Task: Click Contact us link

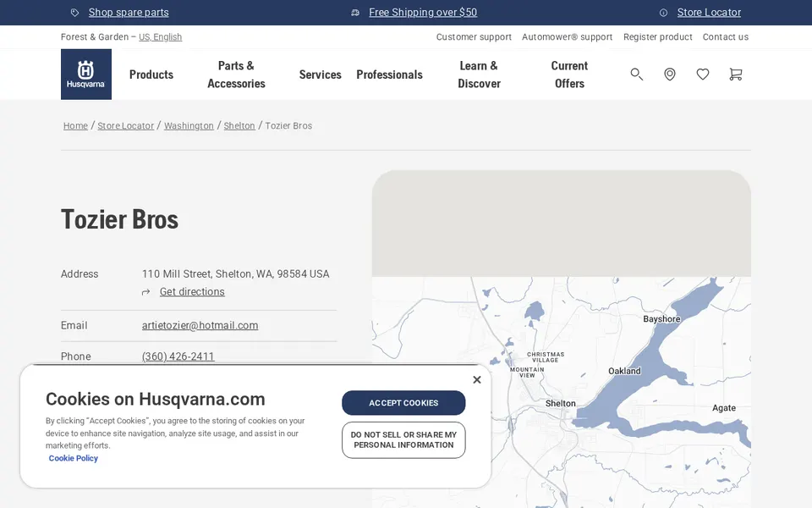Action: point(726,36)
